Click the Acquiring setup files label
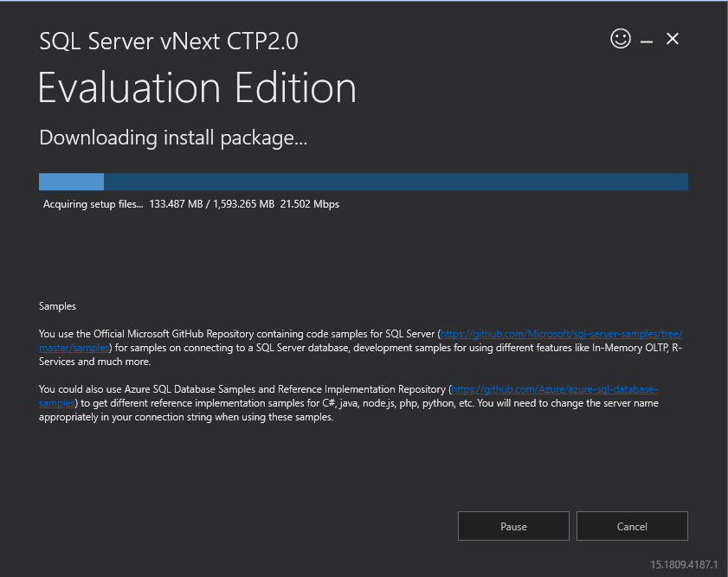Image resolution: width=728 pixels, height=577 pixels. tap(93, 205)
